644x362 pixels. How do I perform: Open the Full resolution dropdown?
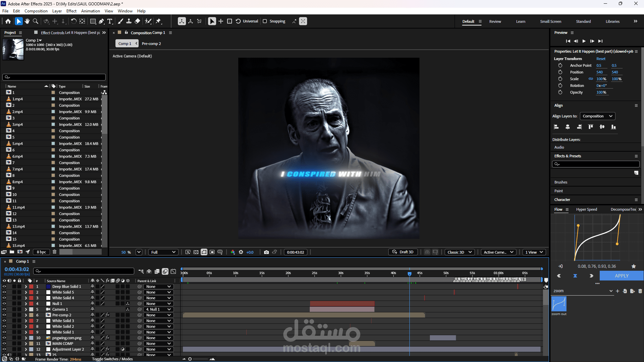coord(164,252)
